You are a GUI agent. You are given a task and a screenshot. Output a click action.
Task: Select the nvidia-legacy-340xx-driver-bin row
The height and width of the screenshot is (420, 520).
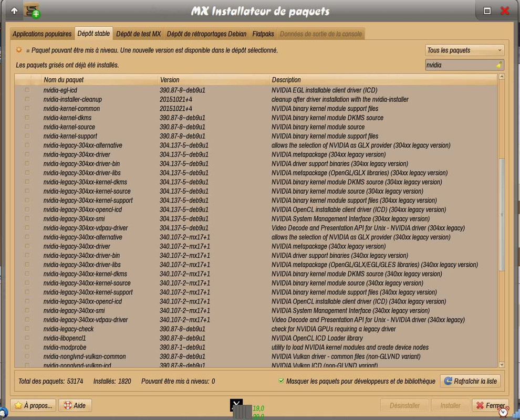pos(256,255)
